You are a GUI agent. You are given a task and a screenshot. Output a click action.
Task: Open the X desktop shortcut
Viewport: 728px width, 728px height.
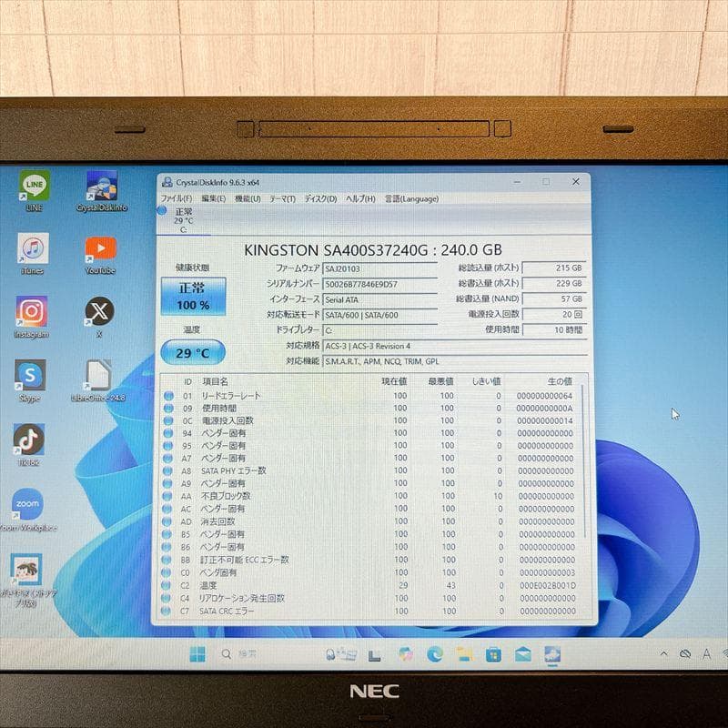99,317
